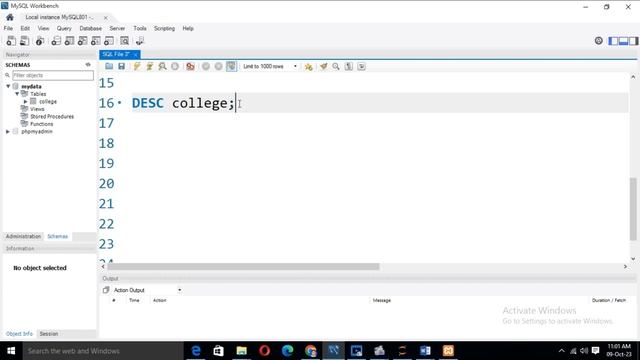Toggle the left sidebar panel
Screen dimensions: 640x360
click(x=613, y=41)
